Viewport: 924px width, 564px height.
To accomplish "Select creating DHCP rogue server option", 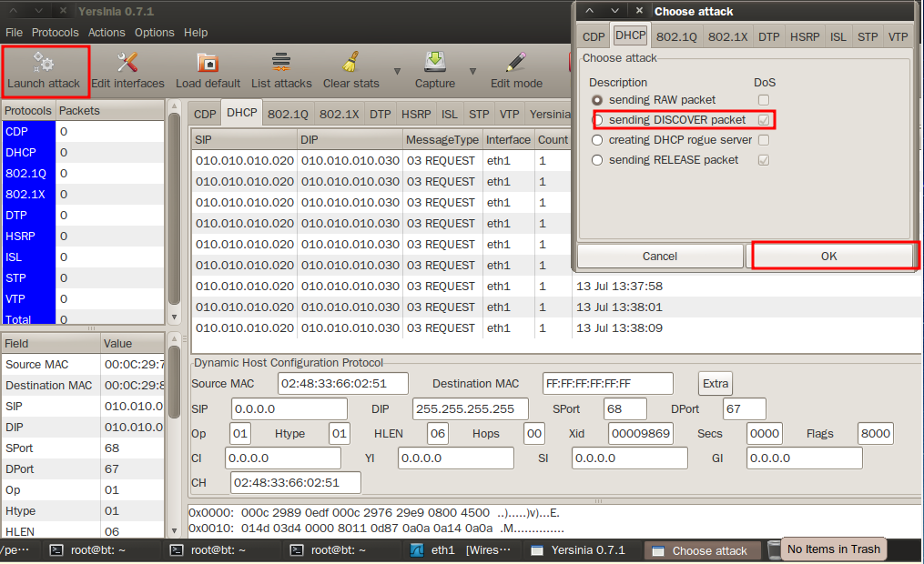I will coord(597,140).
